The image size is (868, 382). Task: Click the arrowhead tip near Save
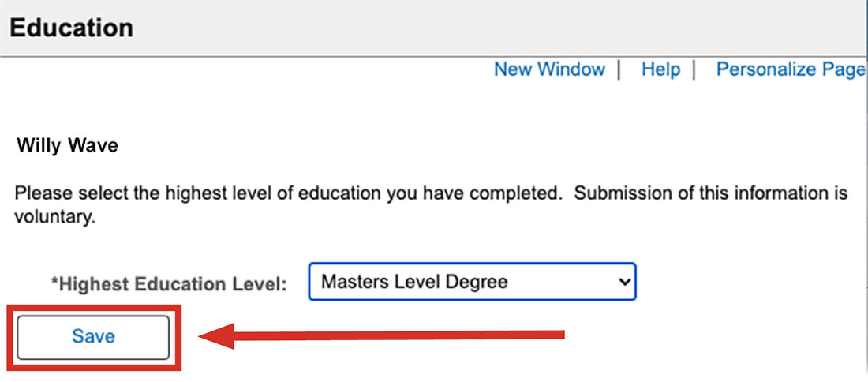tap(204, 337)
